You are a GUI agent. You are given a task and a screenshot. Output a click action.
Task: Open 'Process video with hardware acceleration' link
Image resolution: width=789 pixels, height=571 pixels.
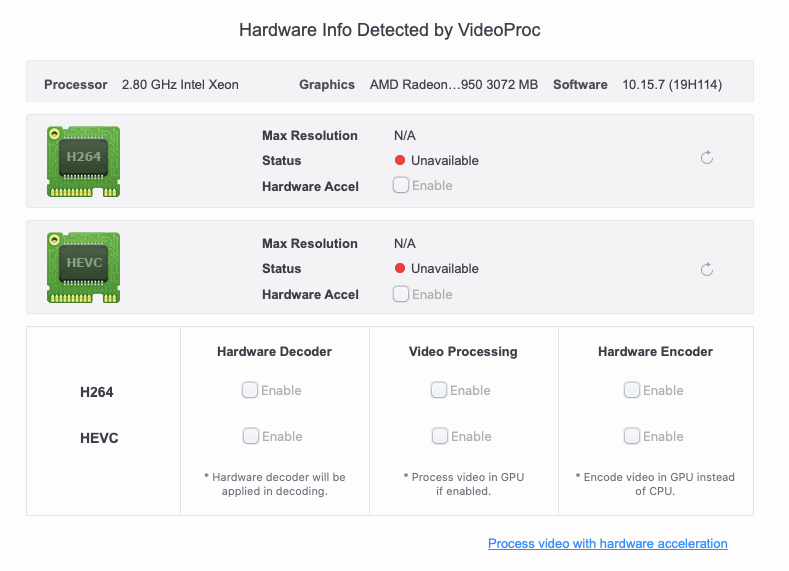(607, 544)
